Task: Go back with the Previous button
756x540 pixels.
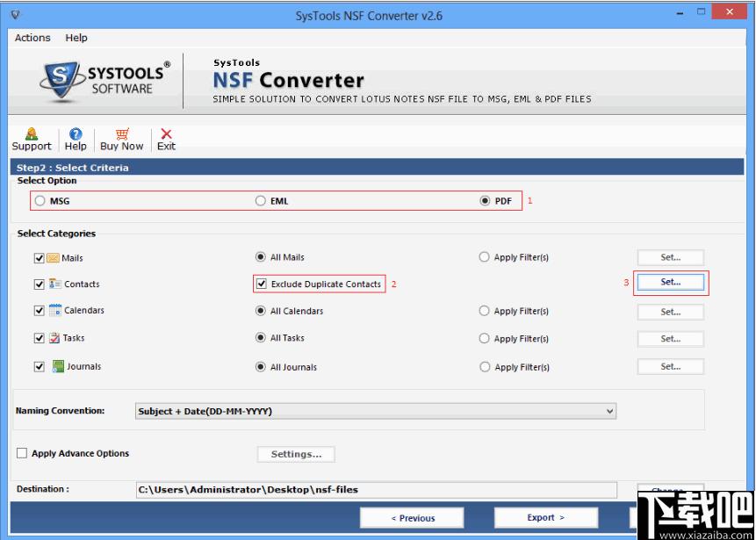Action: coord(412,518)
